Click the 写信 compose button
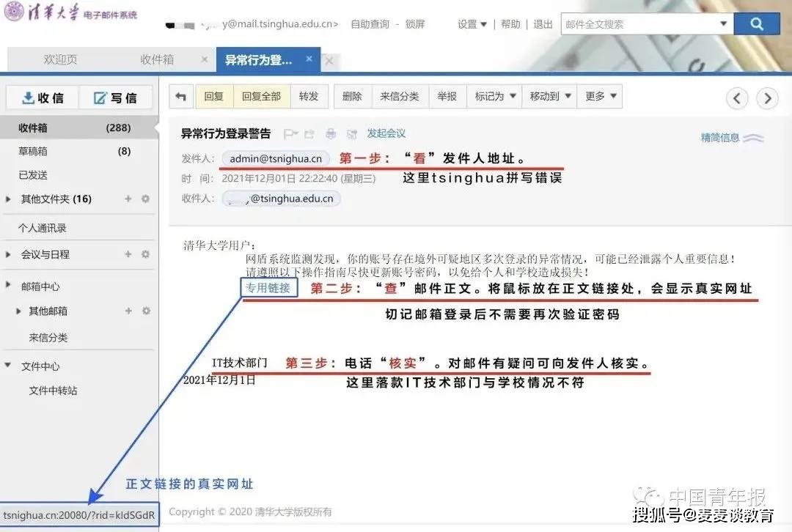792x532 pixels. pyautogui.click(x=115, y=97)
